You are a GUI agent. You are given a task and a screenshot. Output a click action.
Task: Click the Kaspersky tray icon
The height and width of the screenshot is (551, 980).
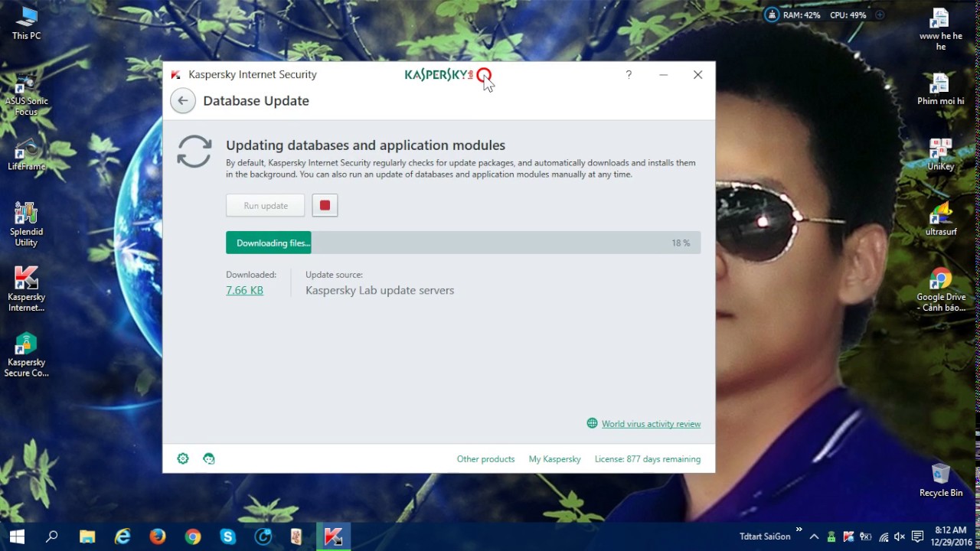(848, 536)
